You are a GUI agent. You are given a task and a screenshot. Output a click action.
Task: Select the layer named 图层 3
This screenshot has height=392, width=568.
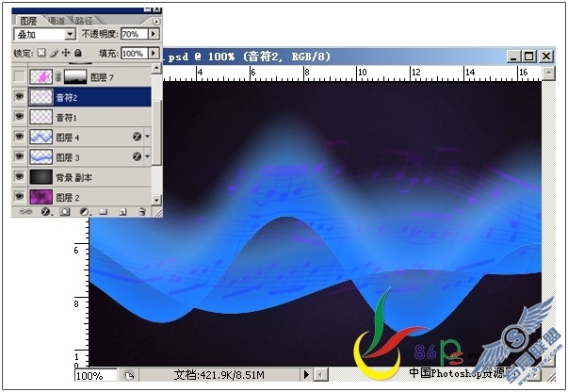click(68, 157)
